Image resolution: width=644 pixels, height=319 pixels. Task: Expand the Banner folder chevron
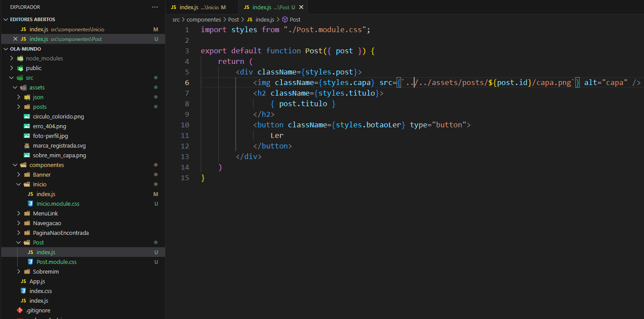[19, 174]
